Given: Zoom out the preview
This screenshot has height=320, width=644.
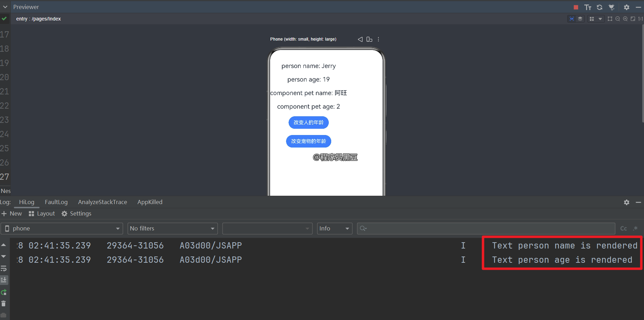Looking at the screenshot, I should 618,19.
